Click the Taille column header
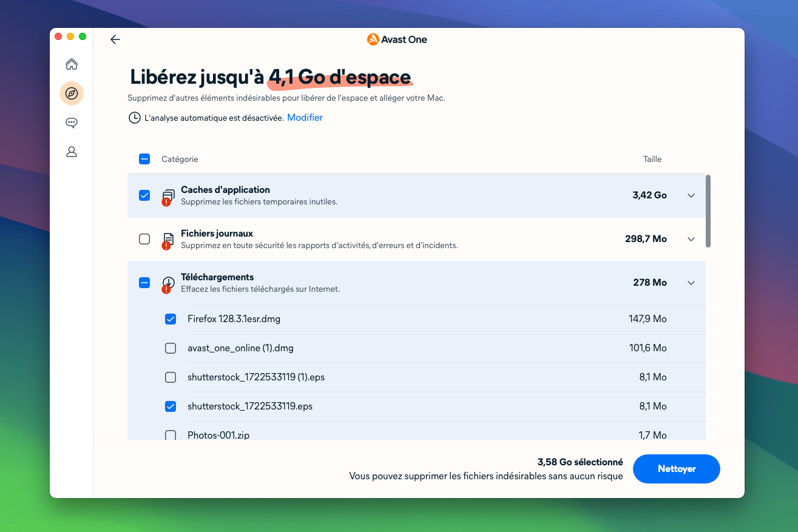 click(x=652, y=159)
